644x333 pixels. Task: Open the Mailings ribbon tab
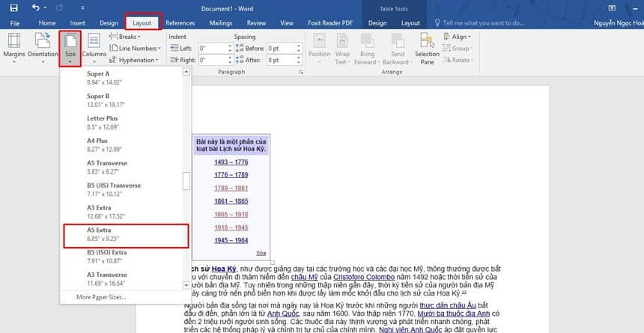point(220,23)
